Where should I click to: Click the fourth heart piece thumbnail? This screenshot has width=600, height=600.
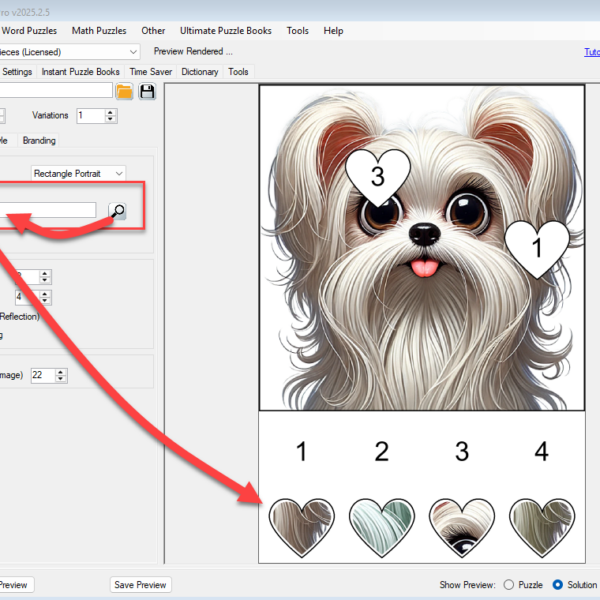[x=541, y=526]
